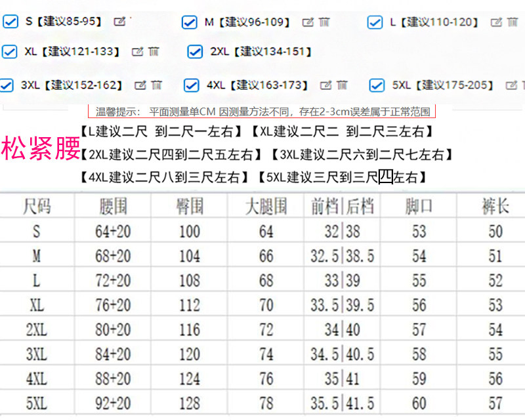
Task: Edit the L【建议110-120】 size entry
Action: (x=496, y=22)
